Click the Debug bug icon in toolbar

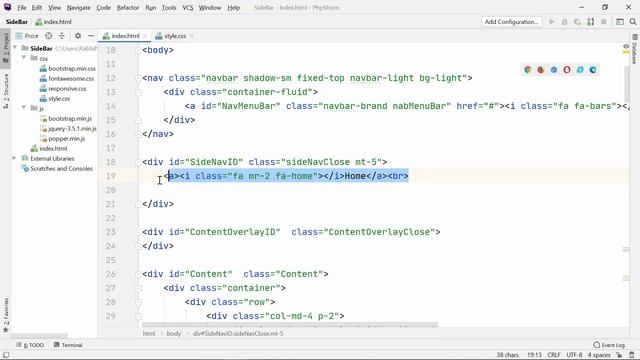[564, 22]
